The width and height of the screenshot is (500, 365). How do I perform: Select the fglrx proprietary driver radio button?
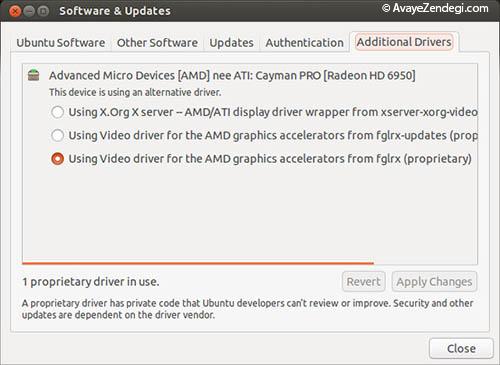pos(57,159)
